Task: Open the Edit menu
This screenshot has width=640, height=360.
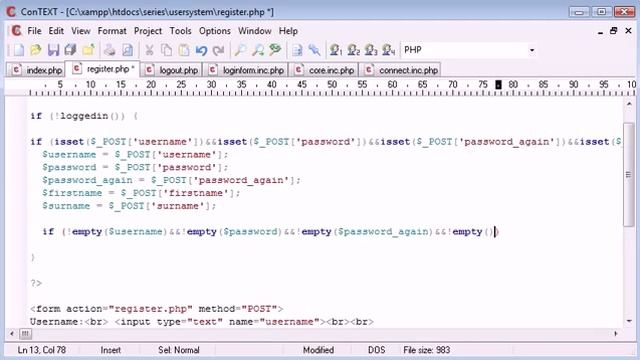Action: pos(56,31)
